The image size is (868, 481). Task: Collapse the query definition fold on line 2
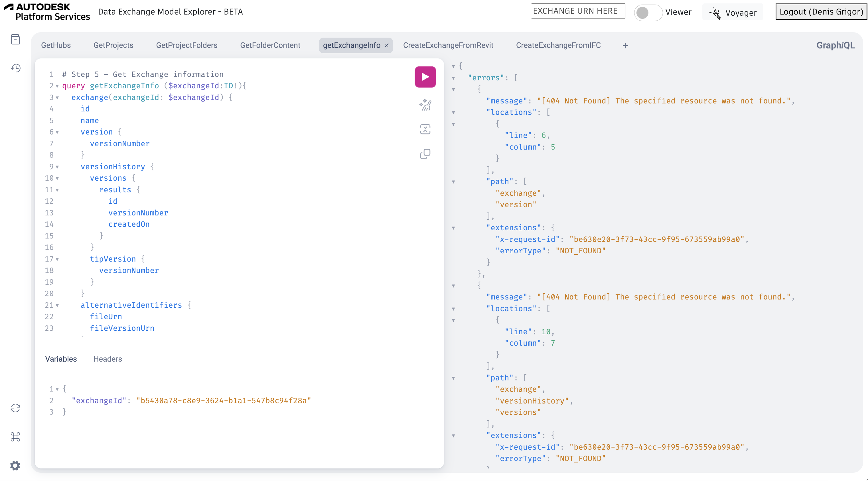coord(57,86)
